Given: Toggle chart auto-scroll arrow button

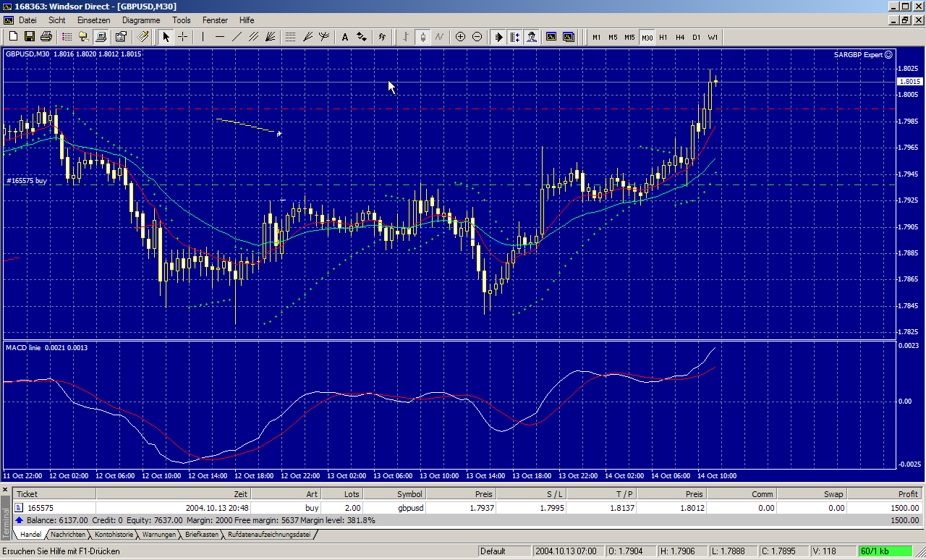Looking at the screenshot, I should (x=498, y=37).
